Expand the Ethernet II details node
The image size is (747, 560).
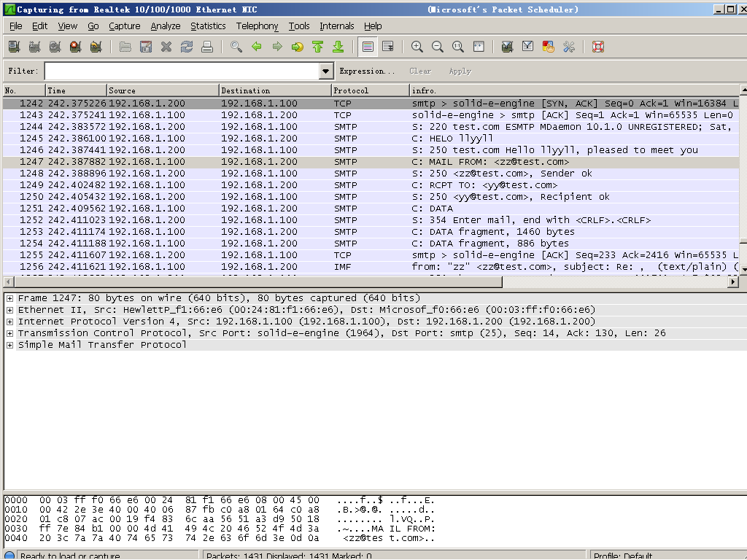click(x=10, y=310)
